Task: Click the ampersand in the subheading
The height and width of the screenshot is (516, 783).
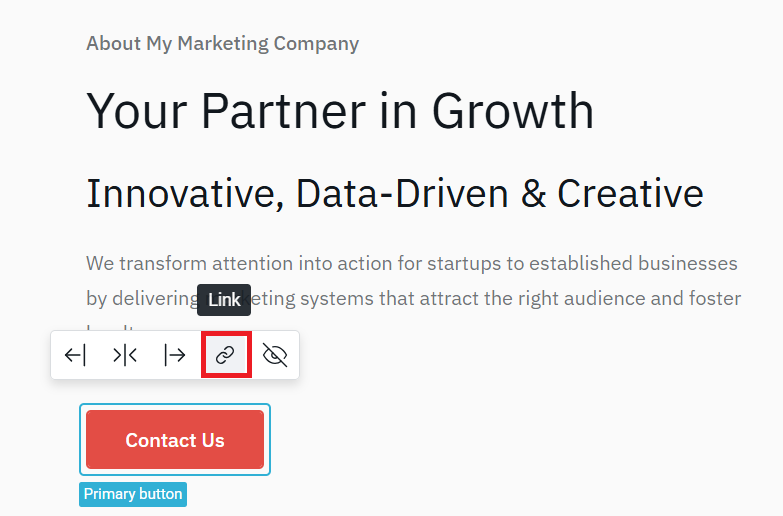Action: [x=533, y=193]
